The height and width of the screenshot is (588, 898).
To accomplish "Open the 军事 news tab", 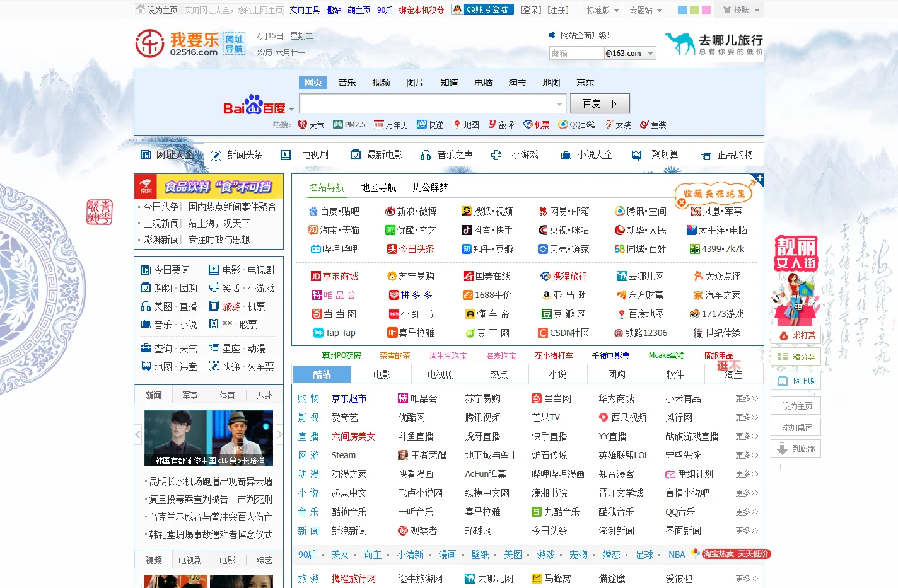I will coord(190,395).
